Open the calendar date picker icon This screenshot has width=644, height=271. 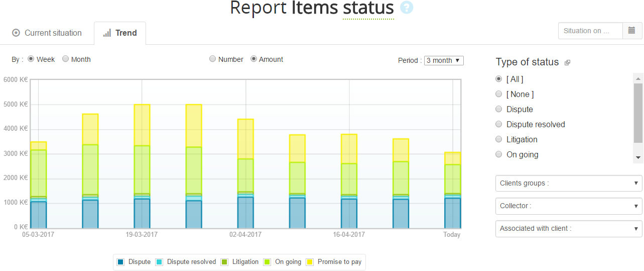coord(632,31)
